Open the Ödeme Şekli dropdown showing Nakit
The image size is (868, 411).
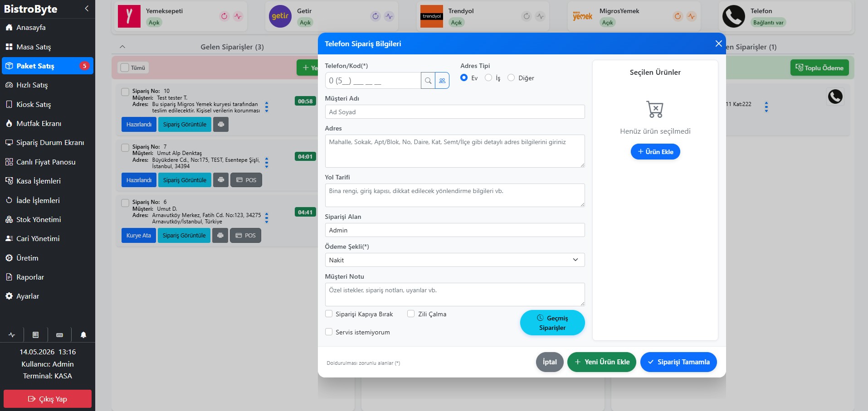pyautogui.click(x=455, y=260)
